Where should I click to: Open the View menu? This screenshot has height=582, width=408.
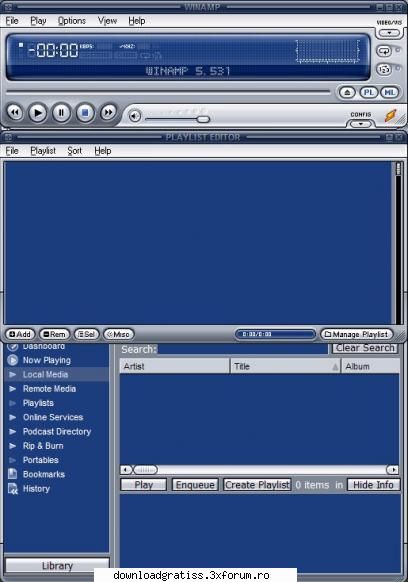coord(107,21)
